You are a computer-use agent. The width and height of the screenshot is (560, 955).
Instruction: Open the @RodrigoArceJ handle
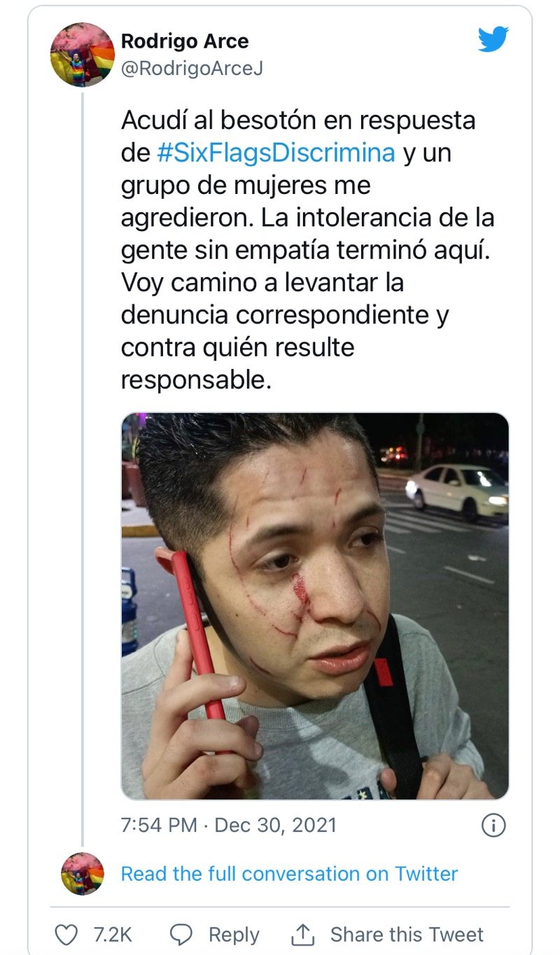click(x=192, y=69)
